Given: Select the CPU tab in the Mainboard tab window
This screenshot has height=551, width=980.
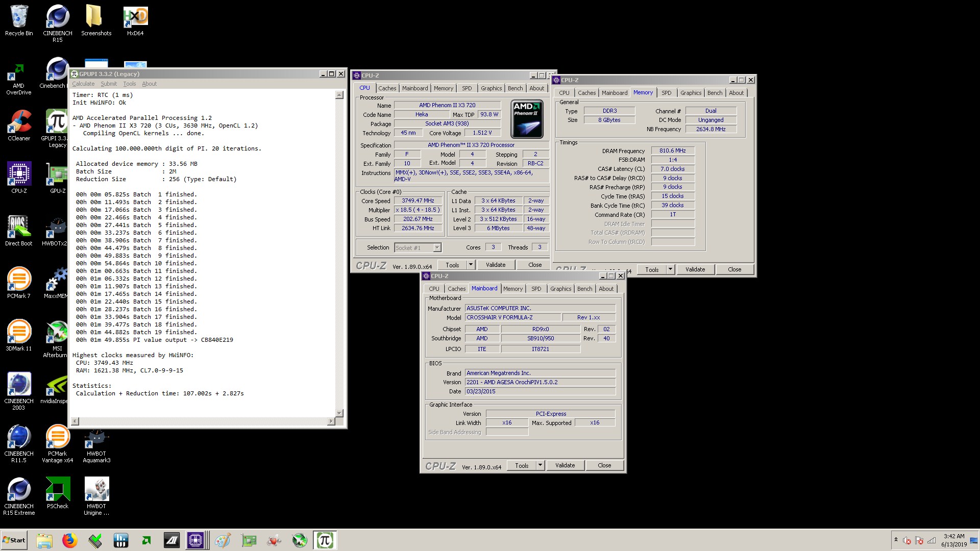Looking at the screenshot, I should (x=434, y=289).
